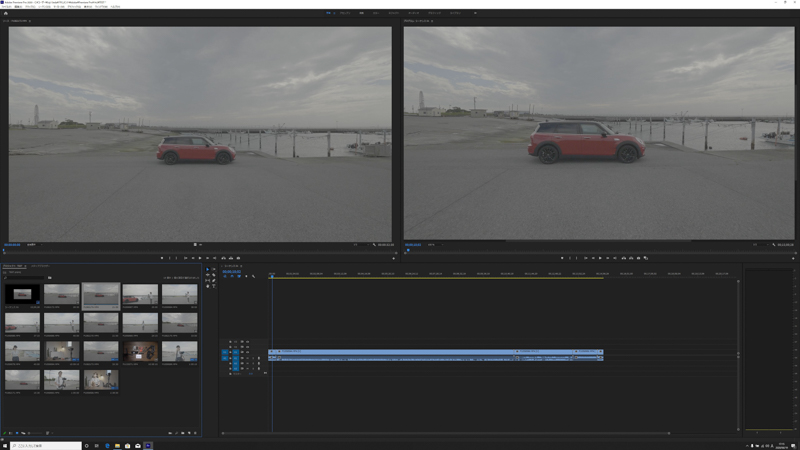Viewport: 800px width, 450px height.
Task: Select the Track Select Forward tool
Action: click(213, 269)
